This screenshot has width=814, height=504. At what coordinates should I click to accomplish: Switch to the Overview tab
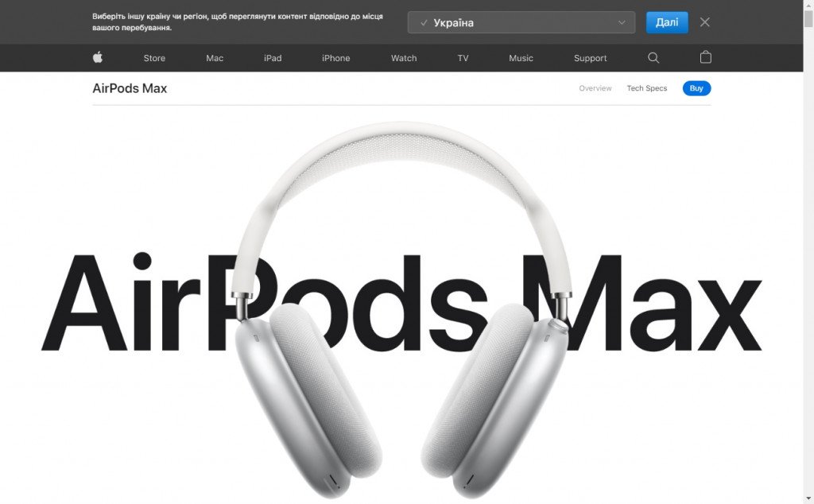point(595,88)
